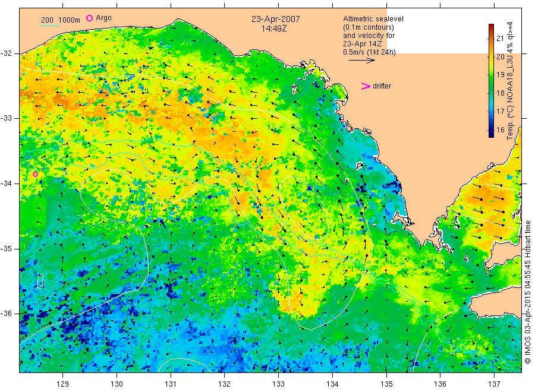
Task: Click the 'drifter' legend label
Action: [x=382, y=86]
